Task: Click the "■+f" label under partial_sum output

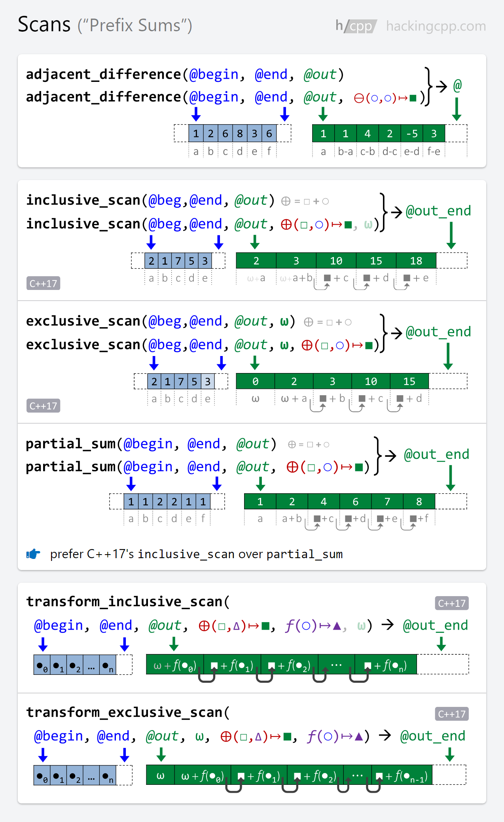Action: pos(419,518)
